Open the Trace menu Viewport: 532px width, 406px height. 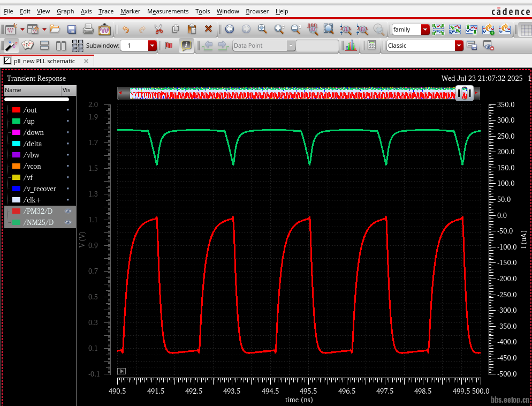[x=106, y=11]
